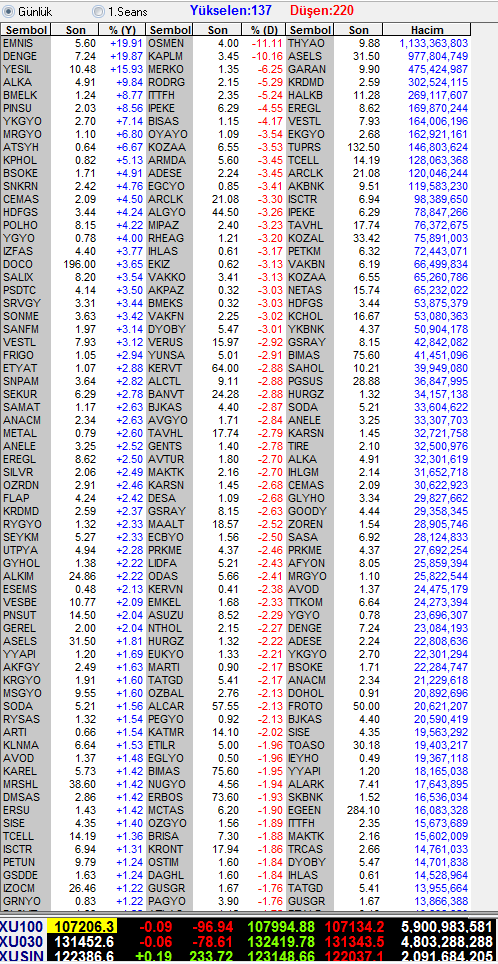498x964 pixels.
Task: Select the OSMEN symbol in losers list
Action: [x=166, y=43]
